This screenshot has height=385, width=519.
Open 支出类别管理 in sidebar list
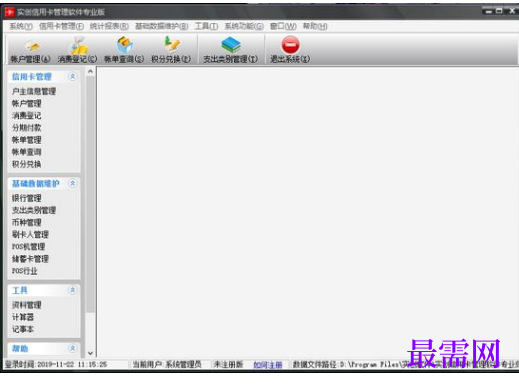pos(34,210)
